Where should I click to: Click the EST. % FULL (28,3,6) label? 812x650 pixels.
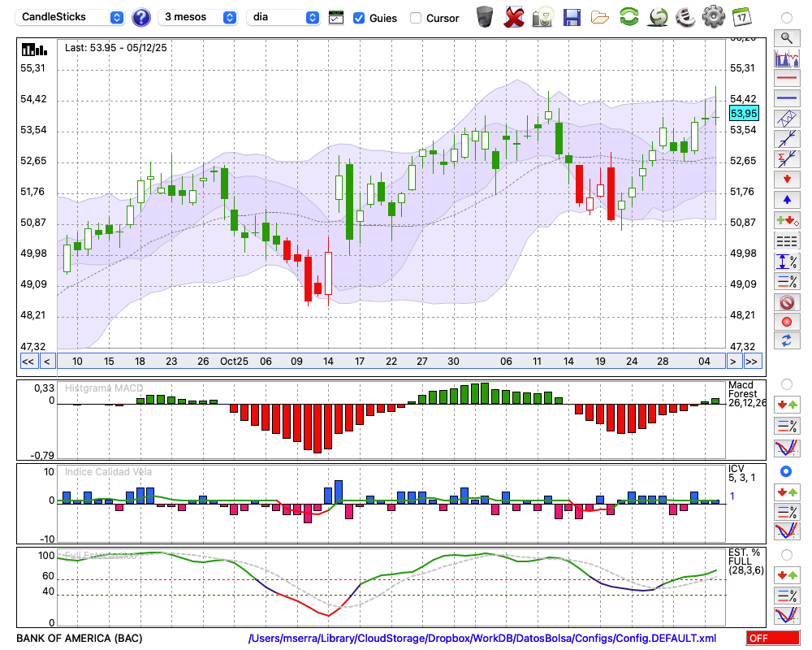pos(746,561)
